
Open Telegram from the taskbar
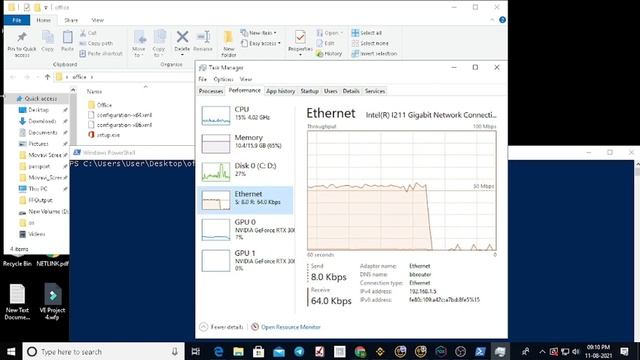(299, 351)
